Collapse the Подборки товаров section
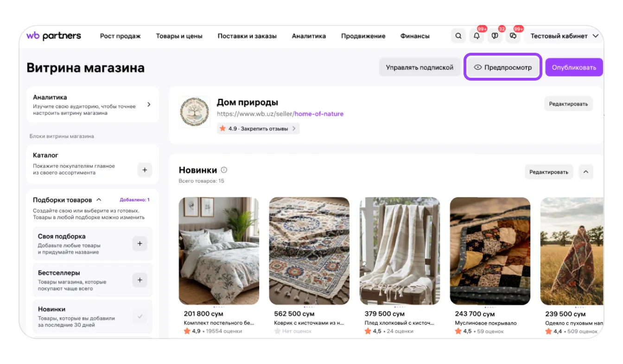This screenshot has height=364, width=623. click(99, 200)
